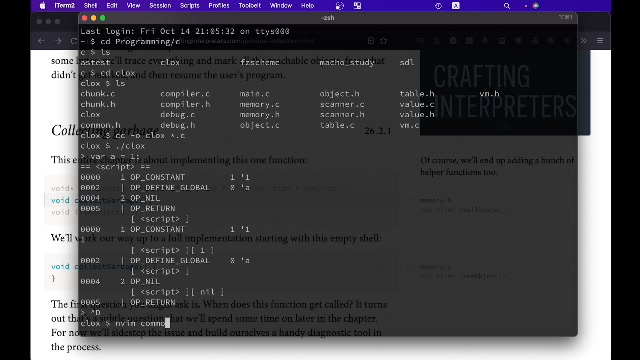Viewport: 640px width, 360px height.
Task: Click the 'nvim commo' command at the cursor
Action: coord(140,323)
